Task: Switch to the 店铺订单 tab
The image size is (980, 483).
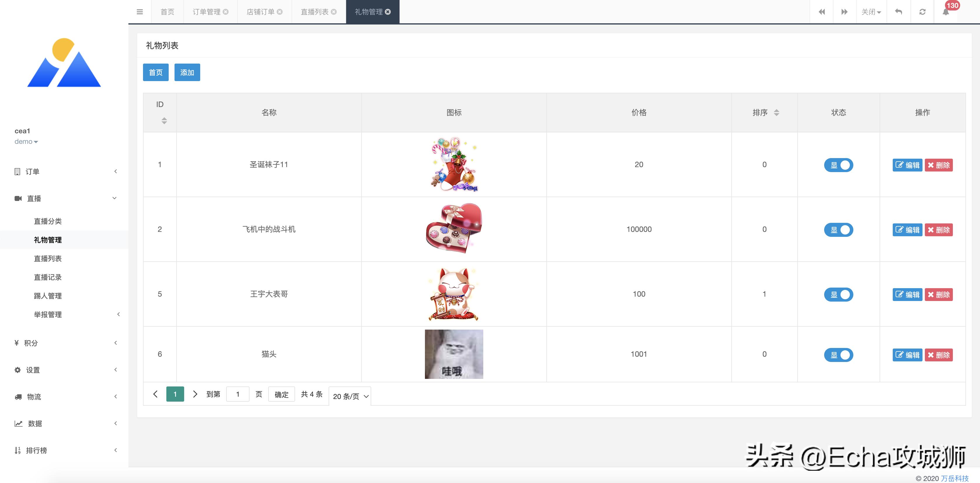Action: click(x=260, y=11)
